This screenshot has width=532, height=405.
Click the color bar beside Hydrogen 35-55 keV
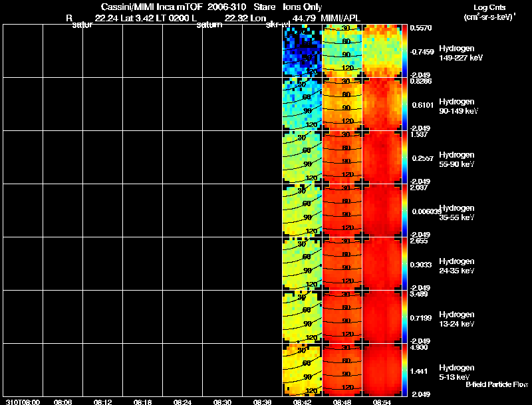coord(404,211)
